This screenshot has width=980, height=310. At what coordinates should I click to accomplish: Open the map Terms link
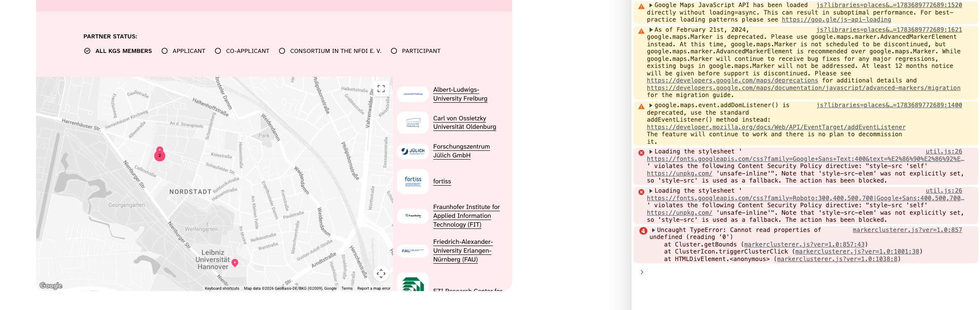pos(347,288)
